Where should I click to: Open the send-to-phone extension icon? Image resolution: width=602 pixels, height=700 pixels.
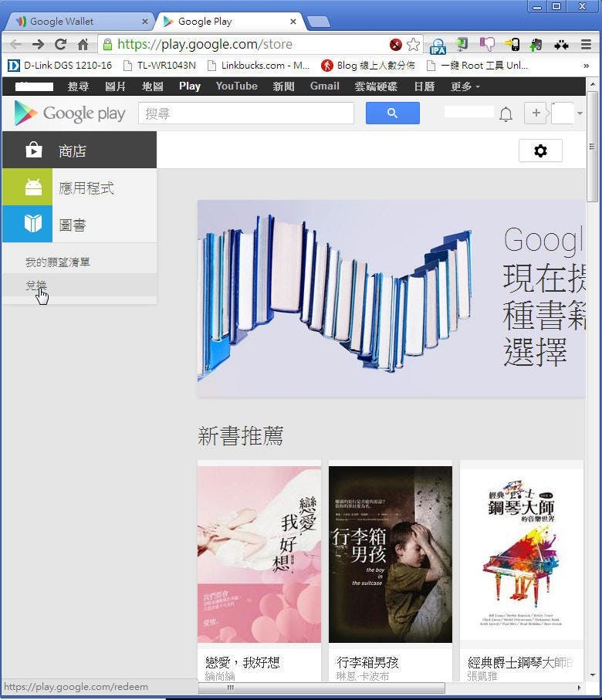point(512,44)
